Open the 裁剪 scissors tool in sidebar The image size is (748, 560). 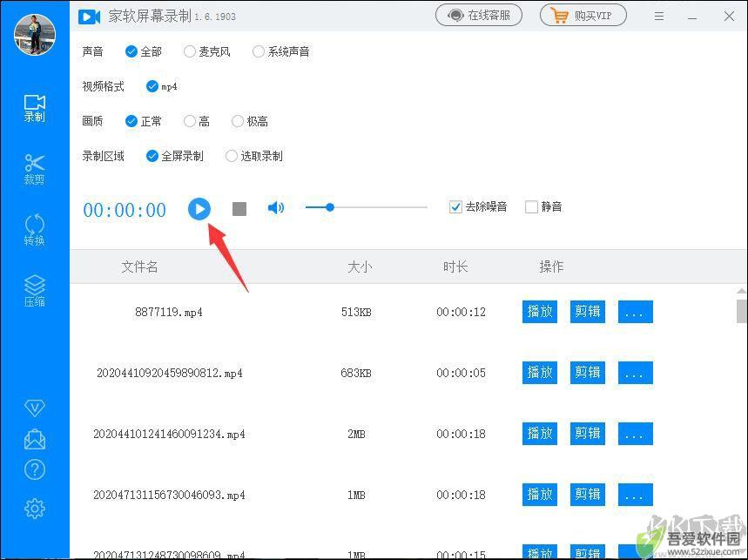tap(34, 169)
